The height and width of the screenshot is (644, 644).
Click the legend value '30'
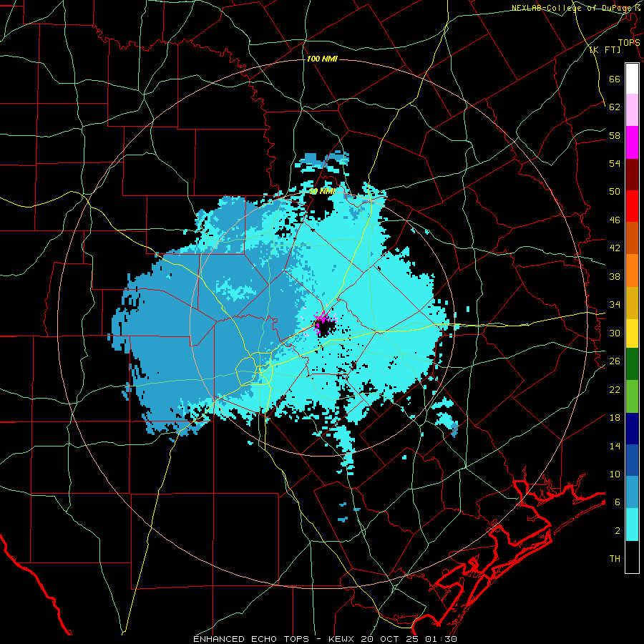tap(615, 333)
